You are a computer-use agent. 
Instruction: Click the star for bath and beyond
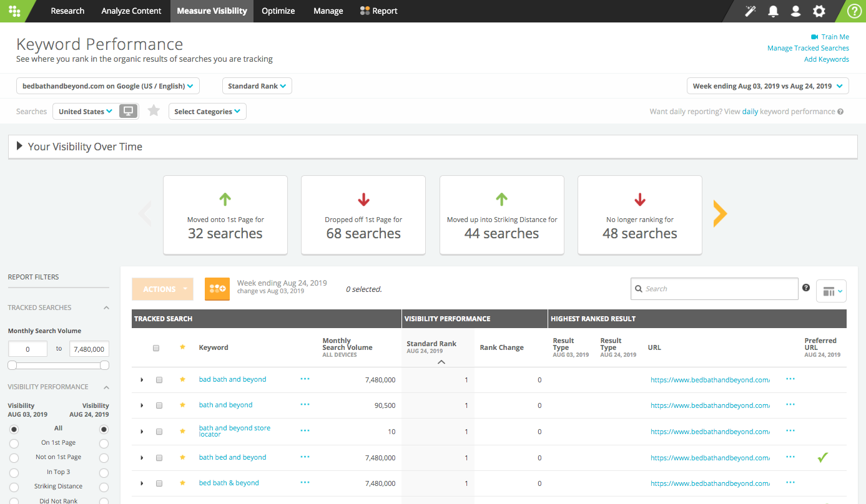point(182,405)
